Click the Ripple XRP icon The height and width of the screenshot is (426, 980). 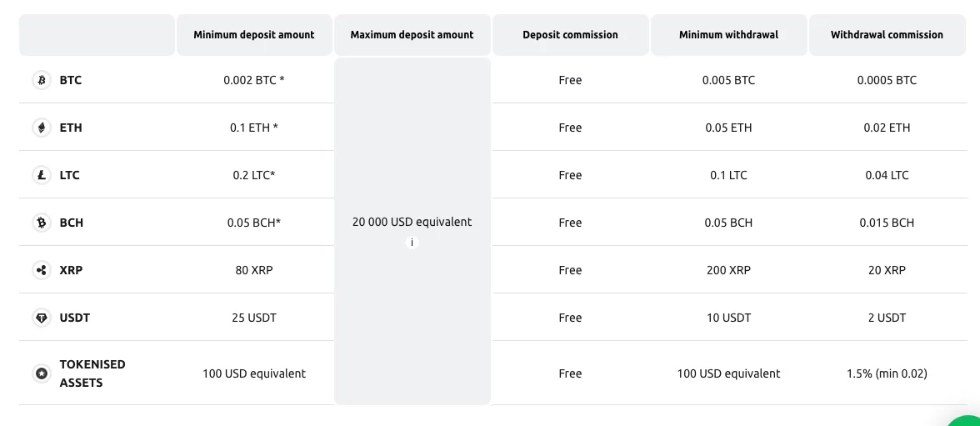click(x=42, y=270)
